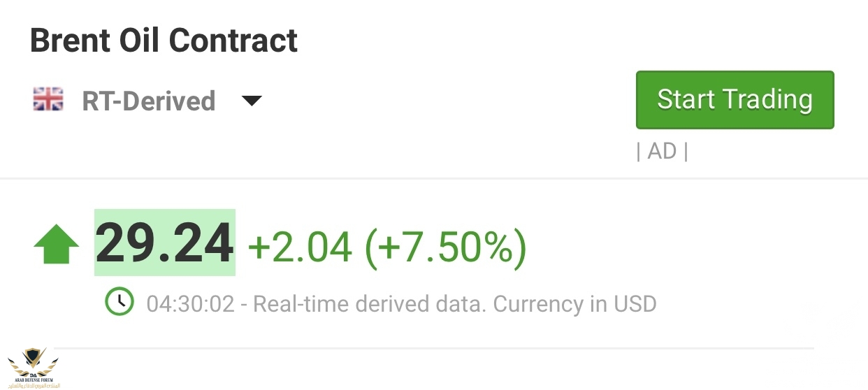This screenshot has height=390, width=868.
Task: Click the AD label under the button
Action: tap(662, 151)
